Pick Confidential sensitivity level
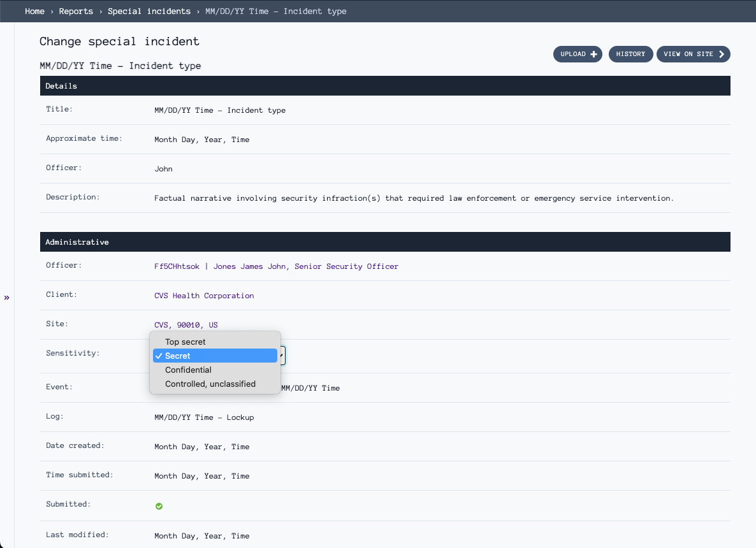 [x=188, y=370]
